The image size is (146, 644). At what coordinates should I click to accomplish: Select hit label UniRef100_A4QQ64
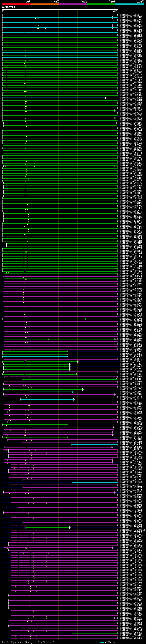tap(131, 314)
